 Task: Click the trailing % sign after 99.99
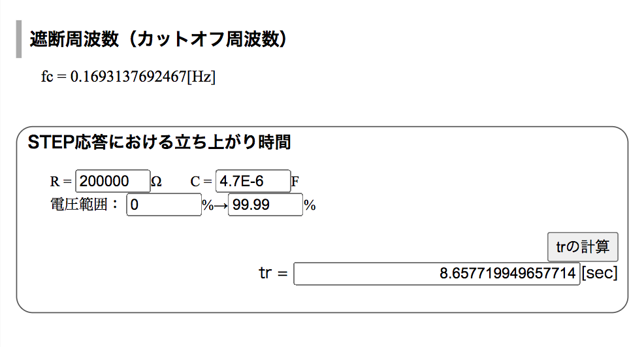[310, 205]
